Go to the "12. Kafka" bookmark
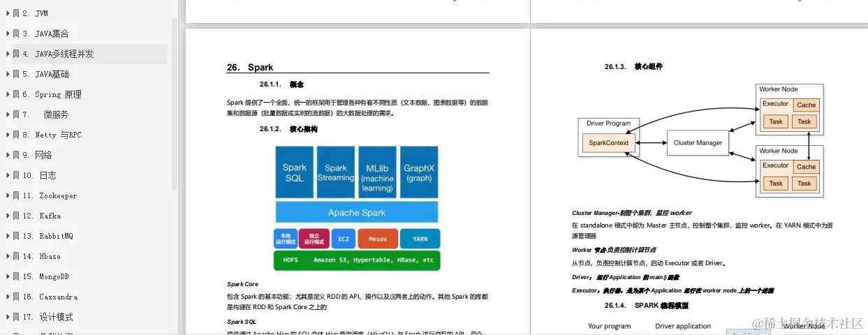This screenshot has width=868, height=335. (41, 216)
